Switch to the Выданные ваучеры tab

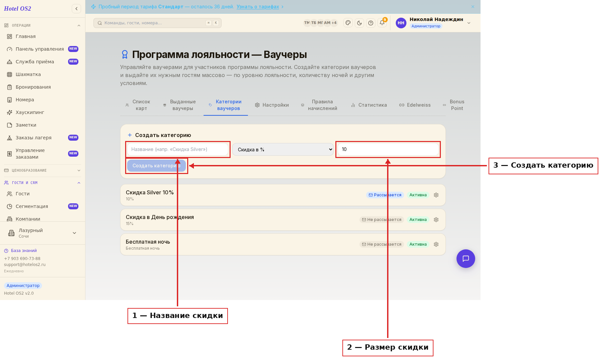(x=179, y=105)
